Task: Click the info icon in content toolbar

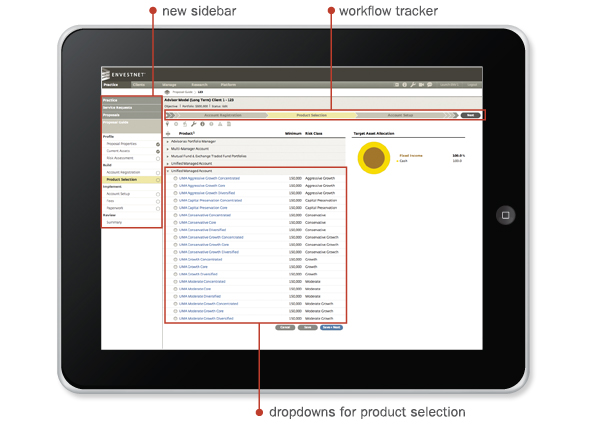Action: (x=202, y=124)
